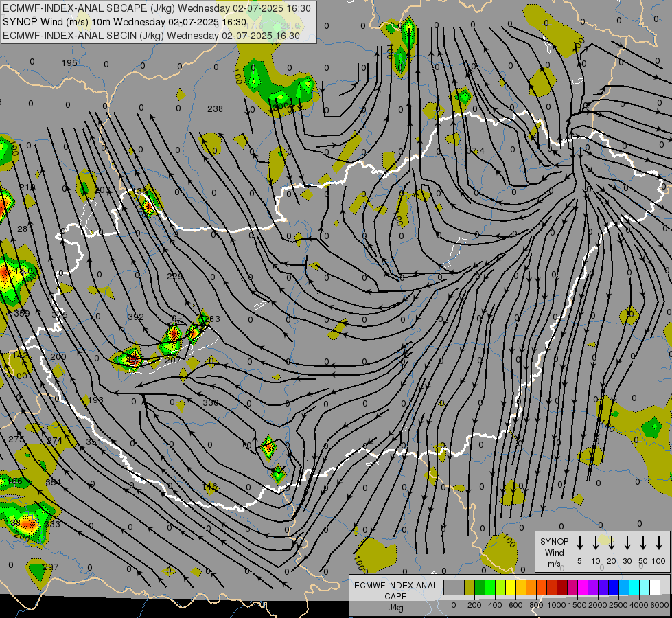Select the pale cyan CAPE legend swatch
Image resolution: width=672 pixels, height=618 pixels.
[644, 588]
